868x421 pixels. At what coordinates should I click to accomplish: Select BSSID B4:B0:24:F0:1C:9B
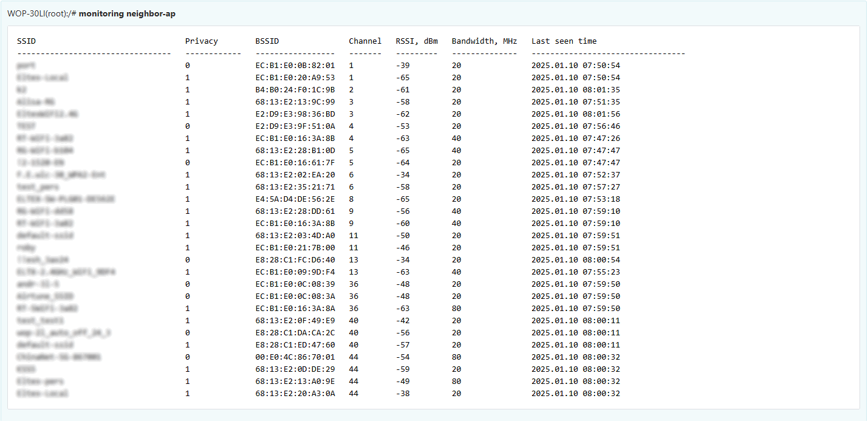pos(295,90)
